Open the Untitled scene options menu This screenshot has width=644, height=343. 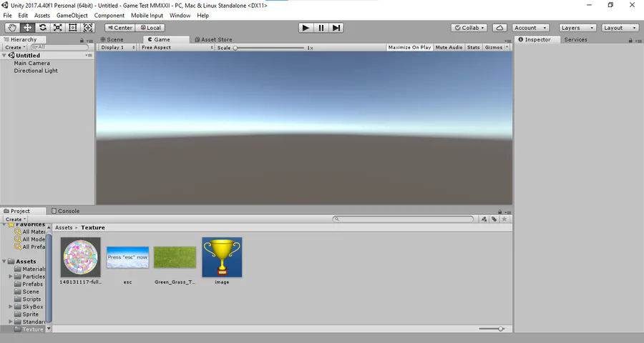[x=89, y=56]
